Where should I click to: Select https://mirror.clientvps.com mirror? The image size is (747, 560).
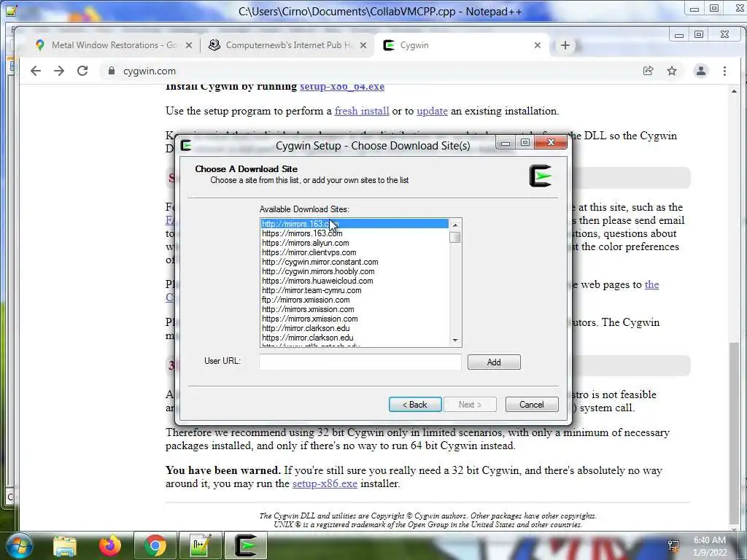355,252
